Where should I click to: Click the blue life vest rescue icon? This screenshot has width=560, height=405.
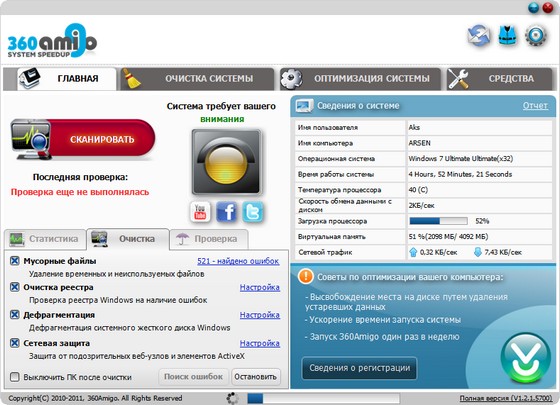508,36
